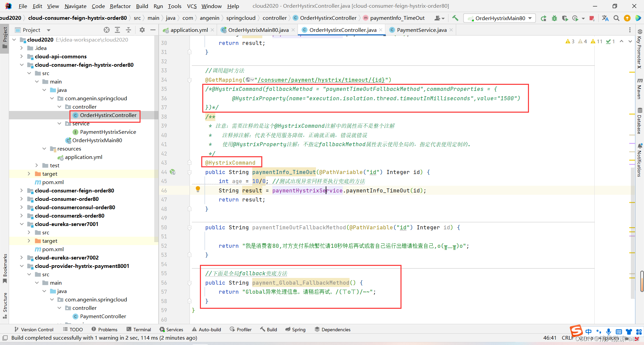Image resolution: width=644 pixels, height=345 pixels.
Task: Open the Problems tool window
Action: click(104, 330)
